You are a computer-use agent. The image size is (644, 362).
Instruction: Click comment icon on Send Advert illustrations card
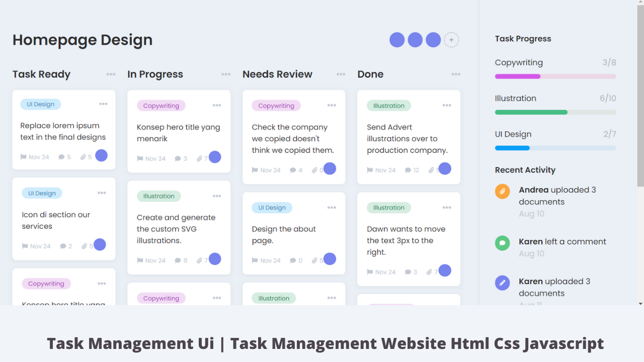tap(408, 170)
